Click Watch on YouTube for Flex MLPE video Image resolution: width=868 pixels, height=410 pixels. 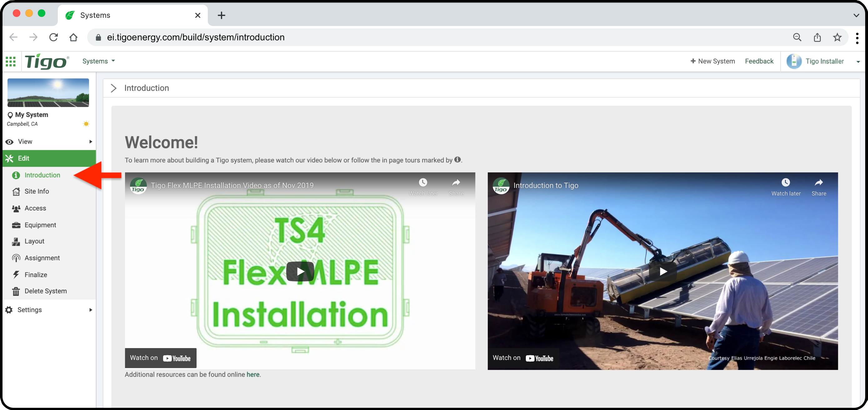pos(160,358)
